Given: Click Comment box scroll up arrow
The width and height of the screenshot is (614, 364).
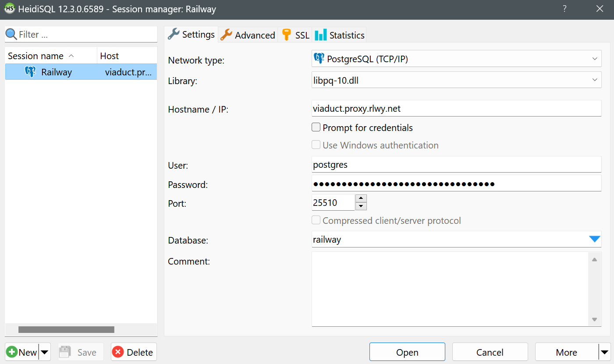Looking at the screenshot, I should 594,260.
